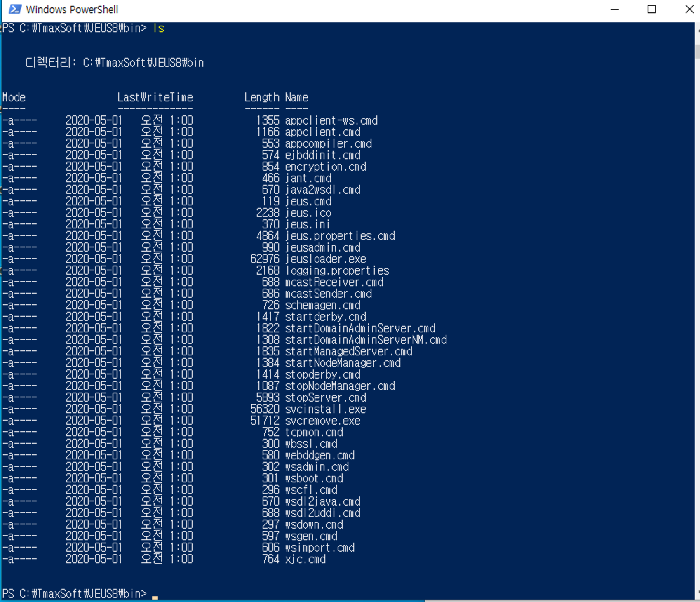Image resolution: width=700 pixels, height=602 pixels.
Task: Click file name wscfl.cmd
Action: point(311,490)
